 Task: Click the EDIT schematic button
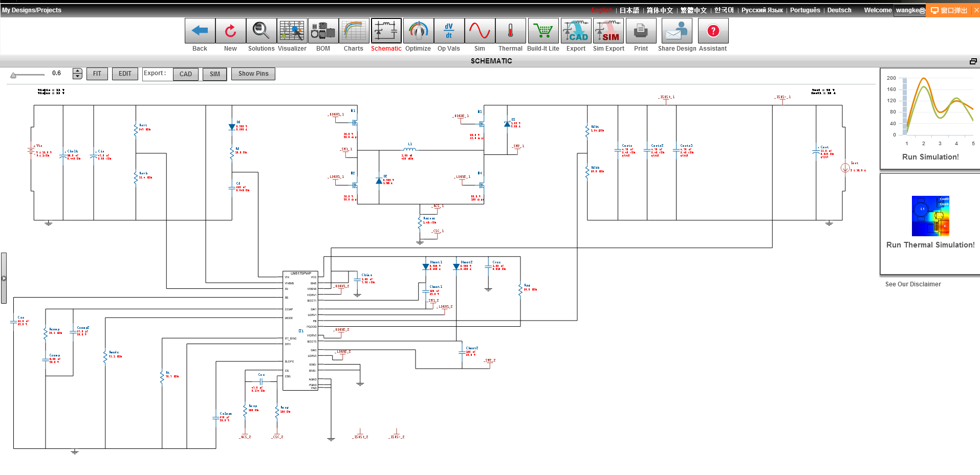click(x=125, y=74)
